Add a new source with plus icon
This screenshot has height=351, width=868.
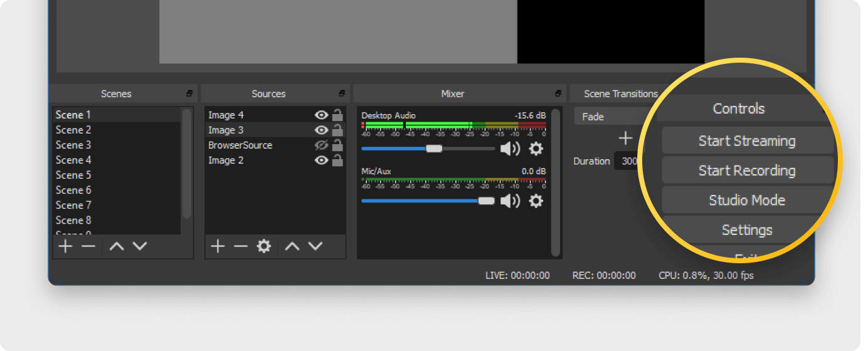coord(217,246)
